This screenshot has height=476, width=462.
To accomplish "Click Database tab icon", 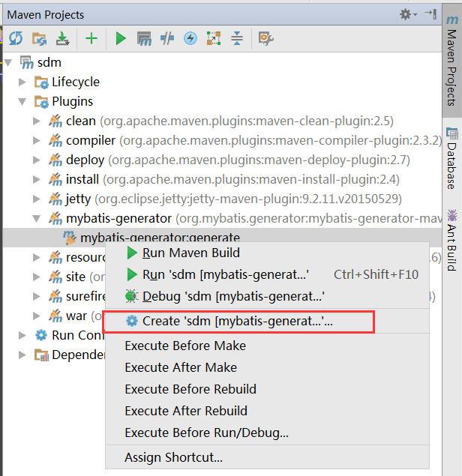I will click(452, 133).
